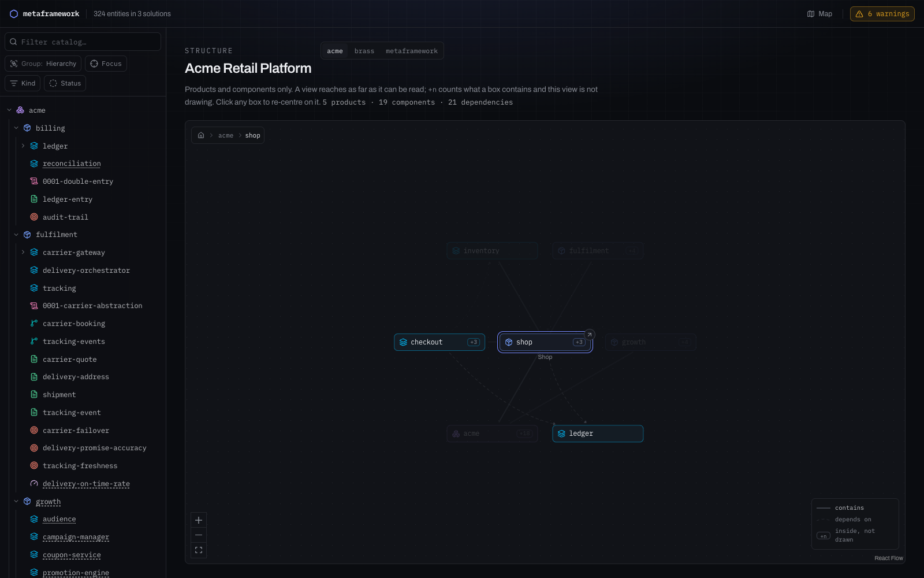The height and width of the screenshot is (578, 924).
Task: Click the fulfilment cube icon
Action: tap(27, 235)
